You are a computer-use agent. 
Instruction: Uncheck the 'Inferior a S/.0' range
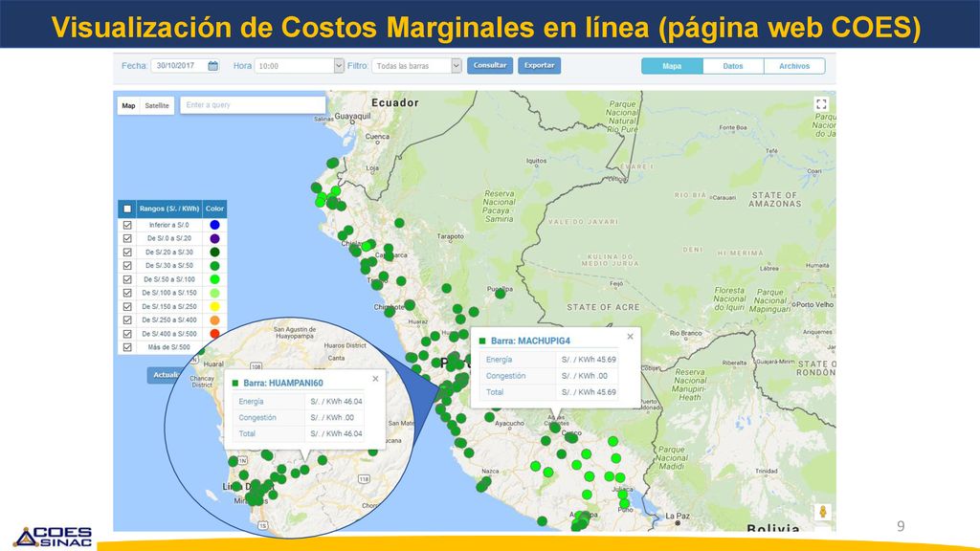[127, 225]
